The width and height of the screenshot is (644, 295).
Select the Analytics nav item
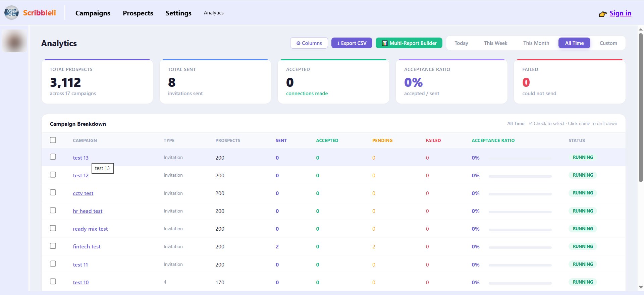pos(214,13)
